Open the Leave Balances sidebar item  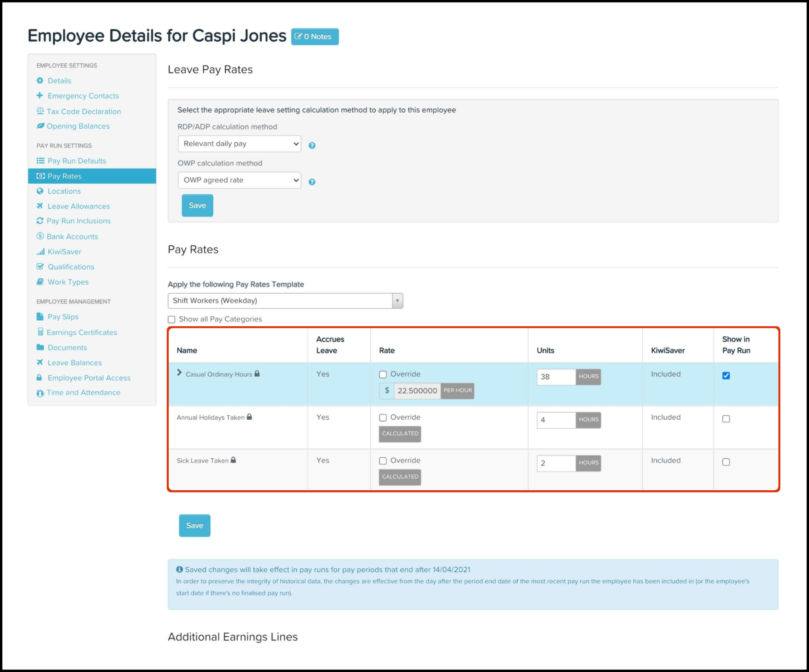[75, 363]
